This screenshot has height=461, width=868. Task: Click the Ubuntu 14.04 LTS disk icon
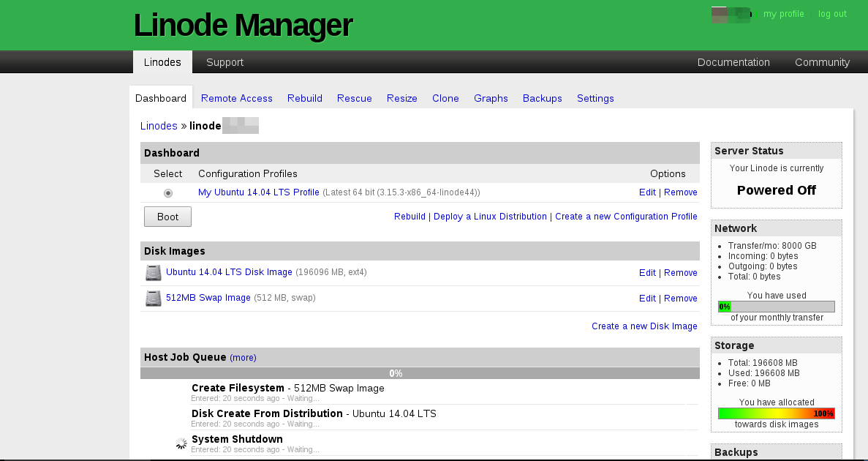click(x=154, y=273)
